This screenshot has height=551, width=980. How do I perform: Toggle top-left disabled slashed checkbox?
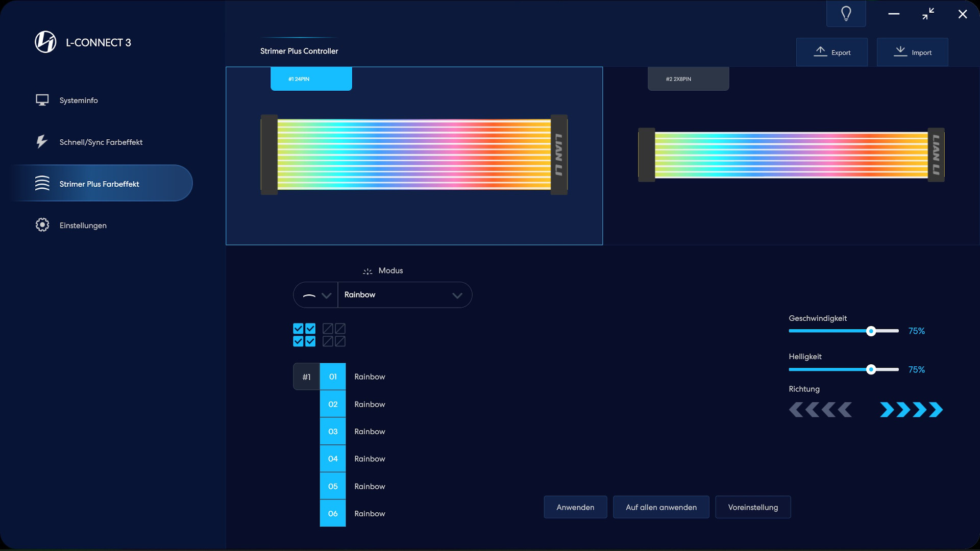click(328, 329)
